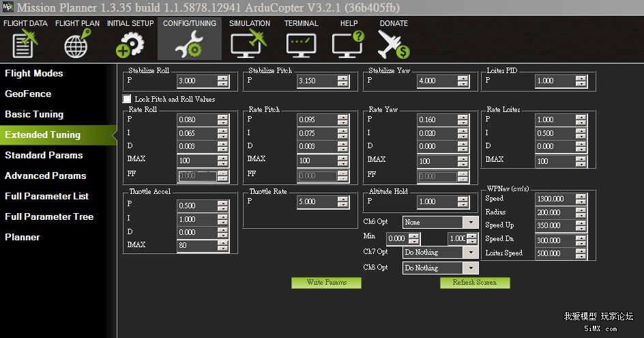644x338 pixels.
Task: Click the Stabilize Pitch P value field
Action: pos(317,81)
